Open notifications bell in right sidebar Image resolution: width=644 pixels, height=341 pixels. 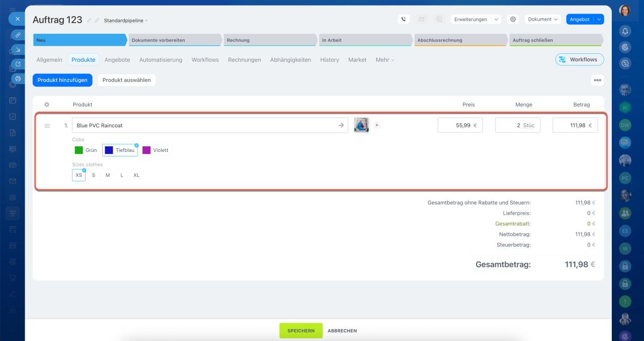(625, 31)
